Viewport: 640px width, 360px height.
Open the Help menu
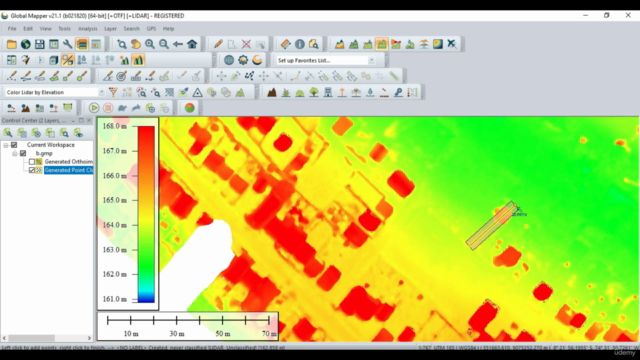[168, 29]
